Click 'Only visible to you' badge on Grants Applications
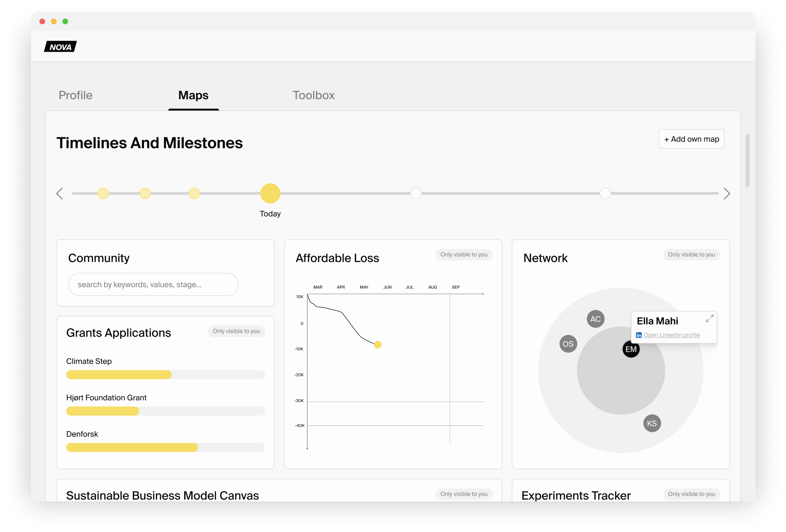The width and height of the screenshot is (786, 532). point(236,331)
